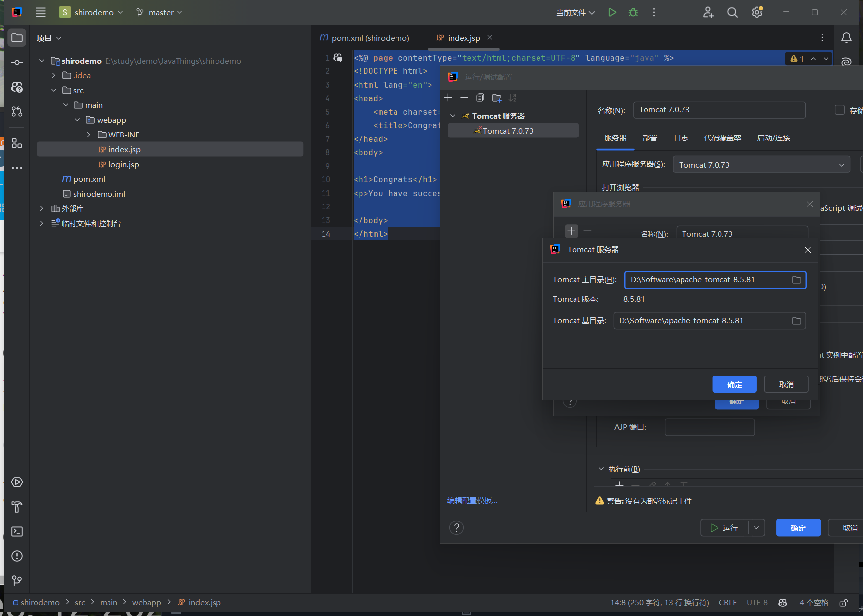Open IDE settings gear icon
Viewport: 863px width, 616px height.
coord(757,12)
